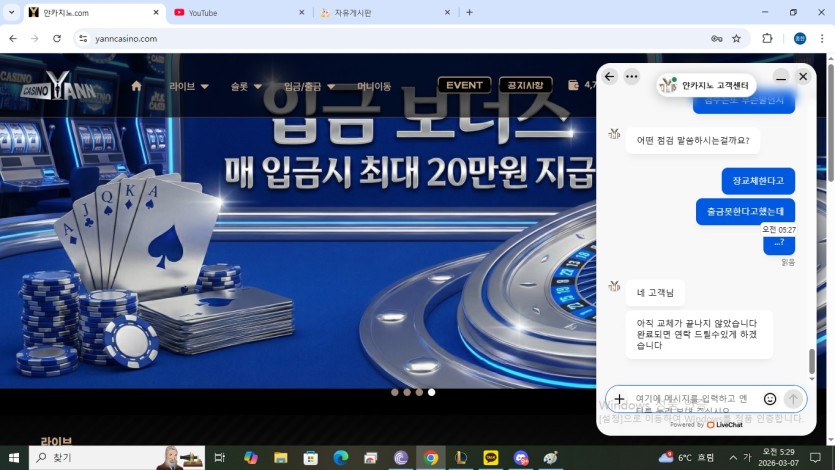Click the '네 고객님' agent message
This screenshot has height=470, width=835.
point(655,293)
